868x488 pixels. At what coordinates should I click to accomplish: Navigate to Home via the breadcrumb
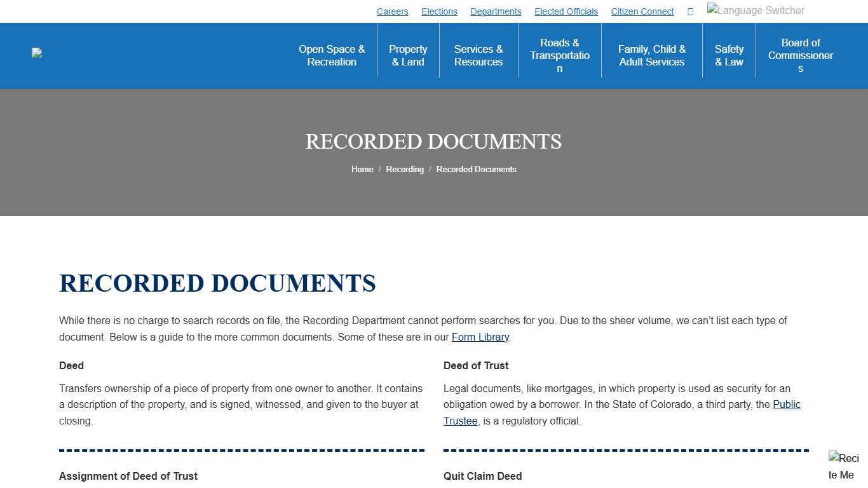click(x=362, y=169)
